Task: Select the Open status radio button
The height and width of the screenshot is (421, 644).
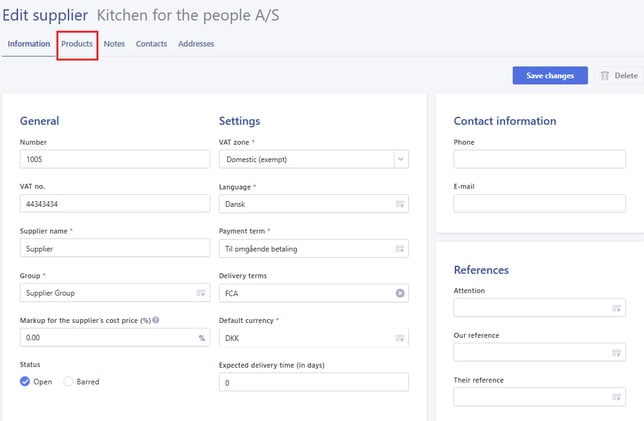Action: pos(26,382)
